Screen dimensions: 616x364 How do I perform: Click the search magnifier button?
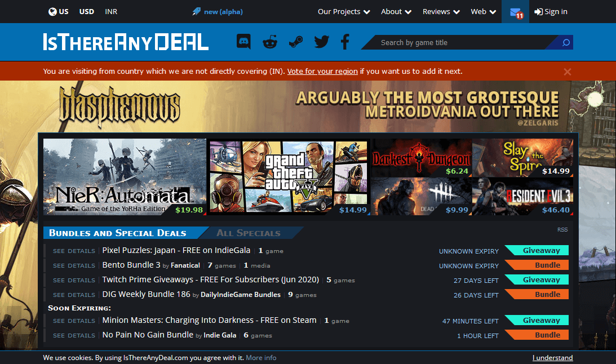[x=566, y=42]
